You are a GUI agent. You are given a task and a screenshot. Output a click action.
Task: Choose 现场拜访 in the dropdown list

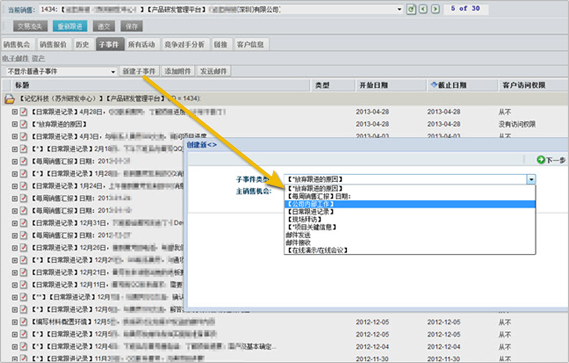[410, 219]
